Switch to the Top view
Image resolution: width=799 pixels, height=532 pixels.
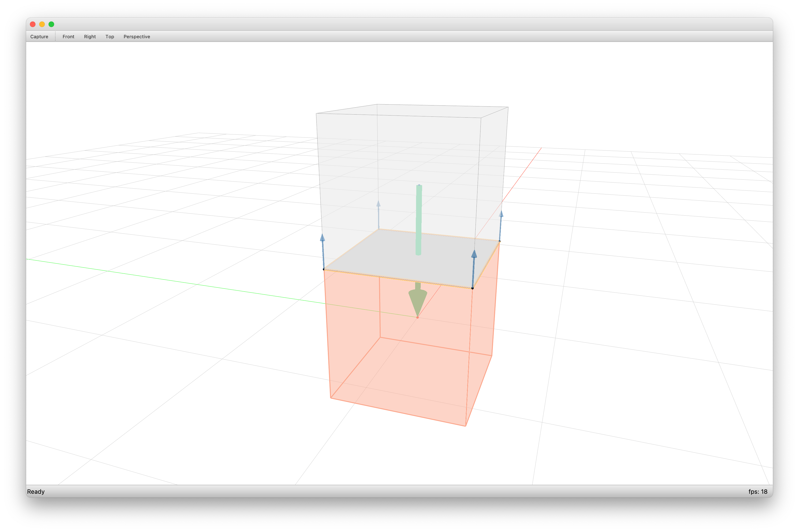point(110,37)
